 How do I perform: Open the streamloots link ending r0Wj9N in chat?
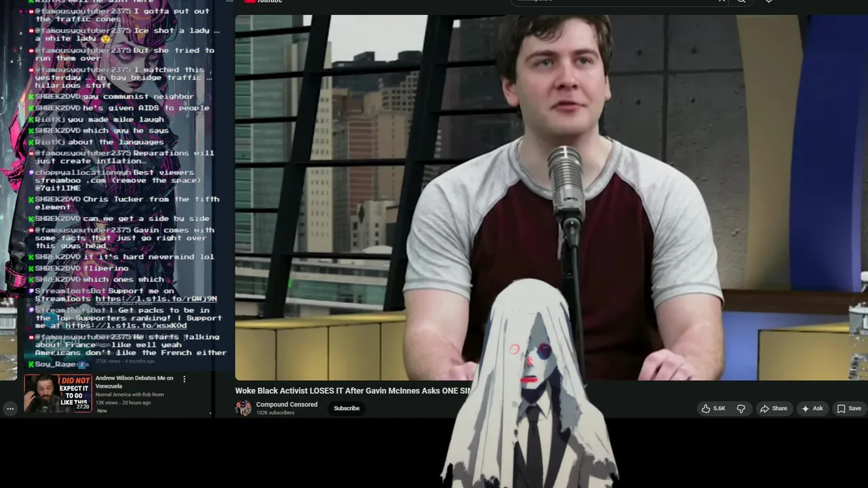point(156,299)
